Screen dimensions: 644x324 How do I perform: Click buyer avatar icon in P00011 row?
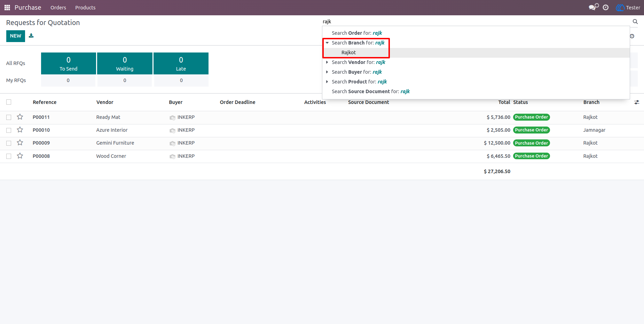(x=172, y=118)
